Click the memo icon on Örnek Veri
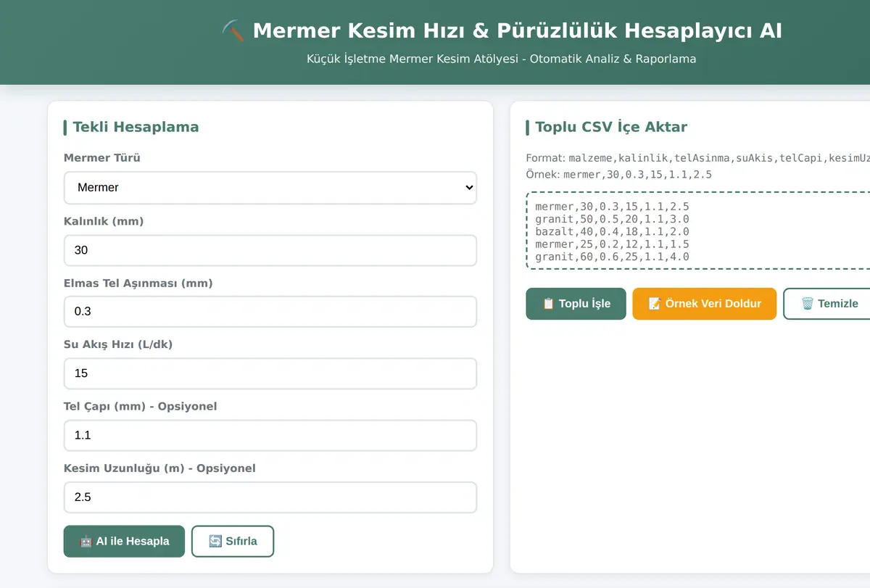This screenshot has width=870, height=588. point(655,304)
